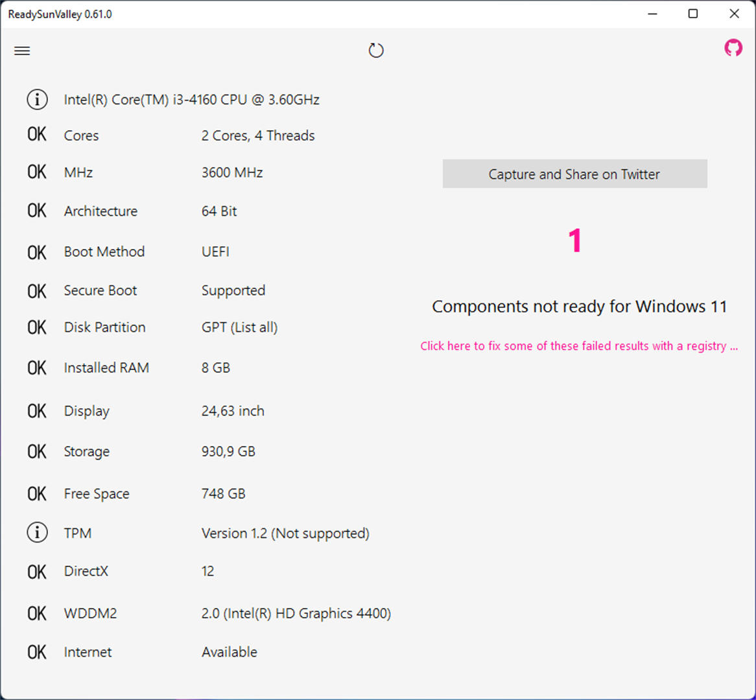Click the OK status for Free Space

(37, 494)
